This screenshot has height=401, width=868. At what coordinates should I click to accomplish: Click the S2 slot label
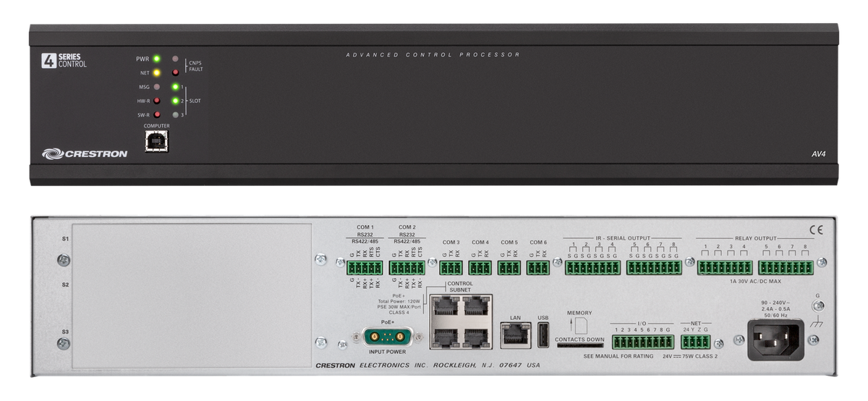(x=64, y=285)
